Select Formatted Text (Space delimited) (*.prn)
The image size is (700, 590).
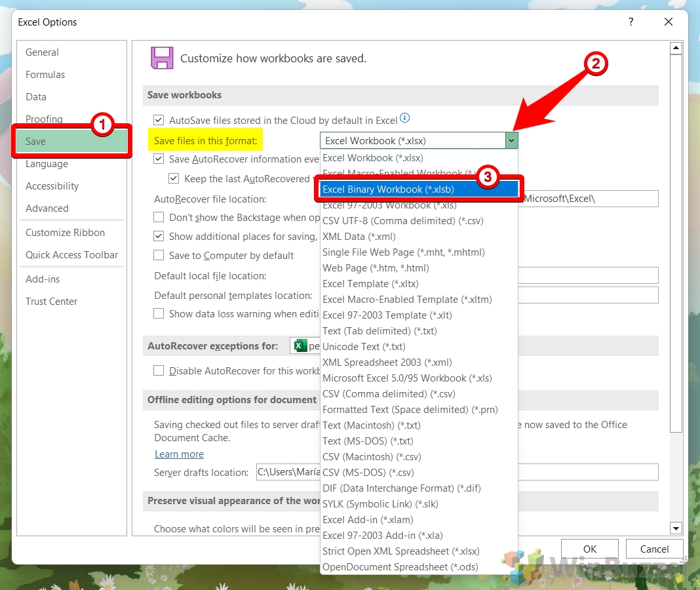click(419, 410)
